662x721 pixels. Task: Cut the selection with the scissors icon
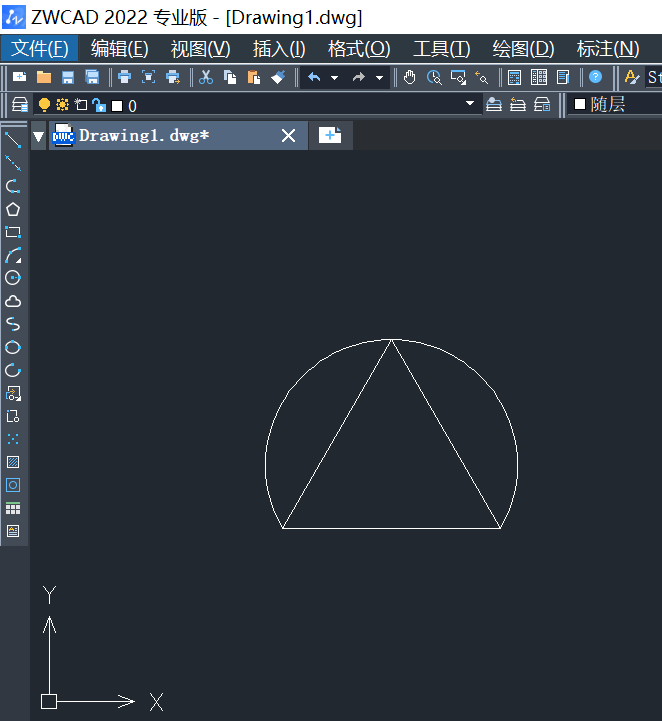click(x=205, y=77)
